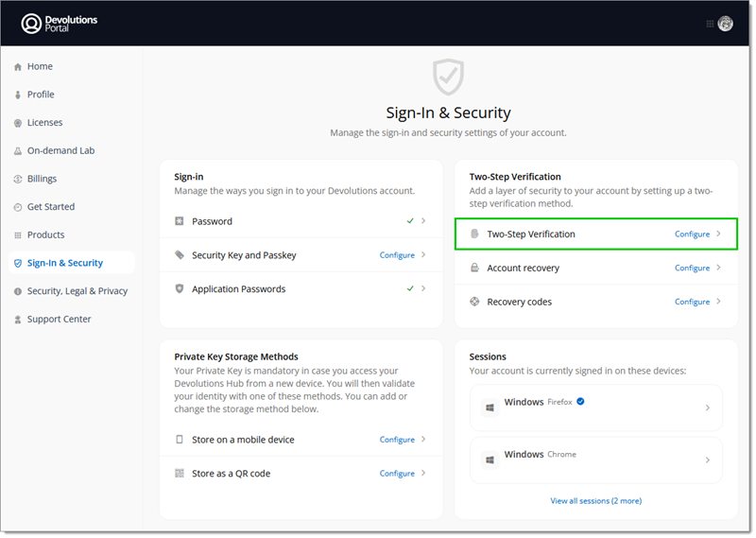Image resolution: width=756 pixels, height=538 pixels.
Task: Open View all sessions (2 more) link
Action: (x=596, y=501)
